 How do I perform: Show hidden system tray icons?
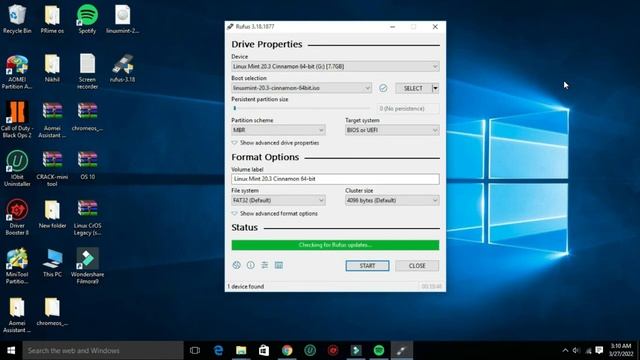[x=565, y=350]
